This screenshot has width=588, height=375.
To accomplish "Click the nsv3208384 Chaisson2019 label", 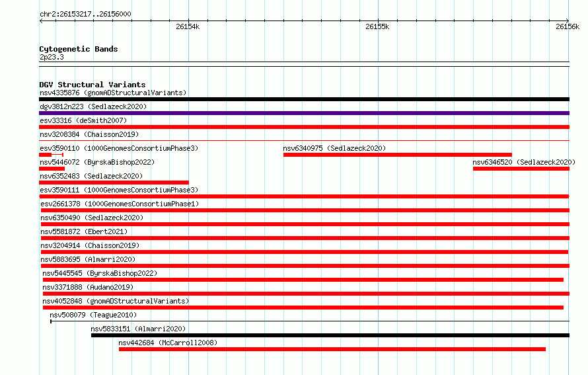I will tap(89, 134).
